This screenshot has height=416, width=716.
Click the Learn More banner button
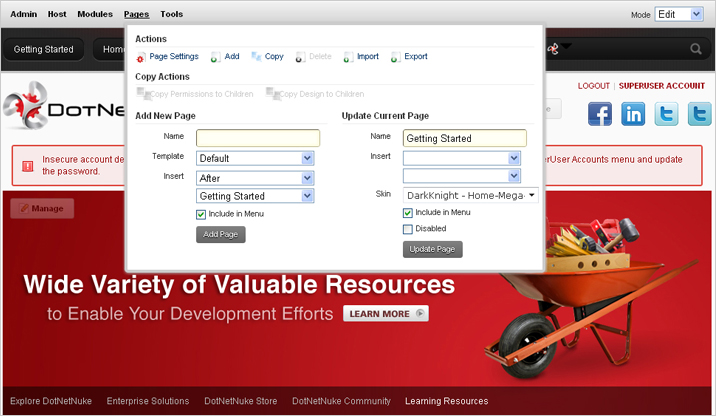pyautogui.click(x=386, y=314)
